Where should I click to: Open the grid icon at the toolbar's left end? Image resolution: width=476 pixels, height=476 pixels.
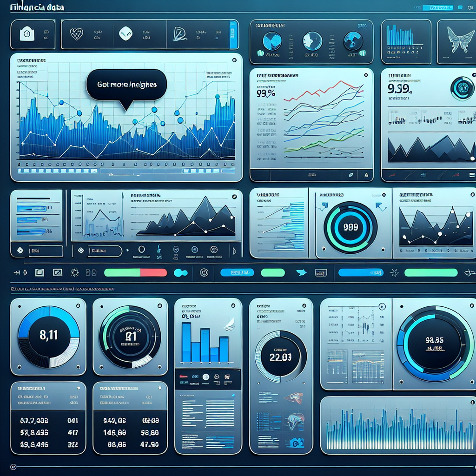click(x=40, y=273)
